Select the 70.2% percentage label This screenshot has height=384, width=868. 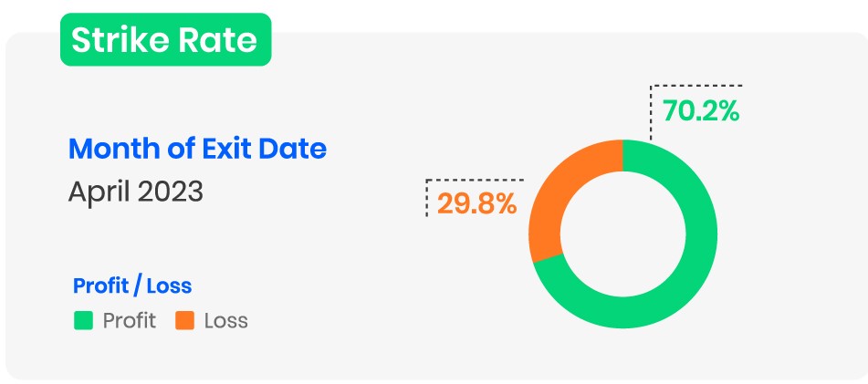[x=700, y=112]
